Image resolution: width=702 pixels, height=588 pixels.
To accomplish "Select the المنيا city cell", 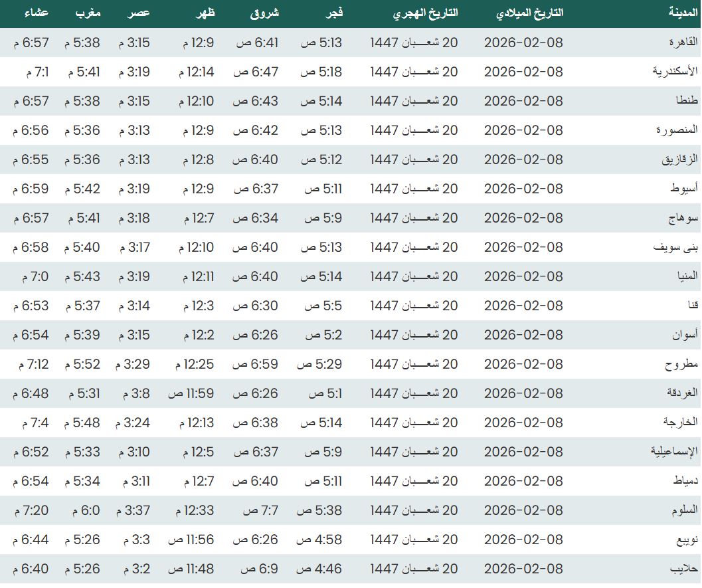I will pos(687,276).
